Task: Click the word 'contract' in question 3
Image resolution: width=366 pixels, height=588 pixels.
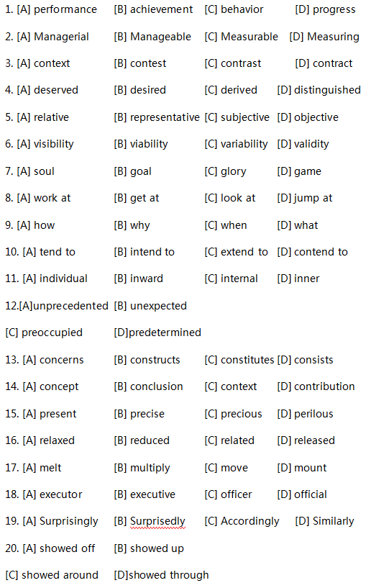Action: [x=333, y=63]
